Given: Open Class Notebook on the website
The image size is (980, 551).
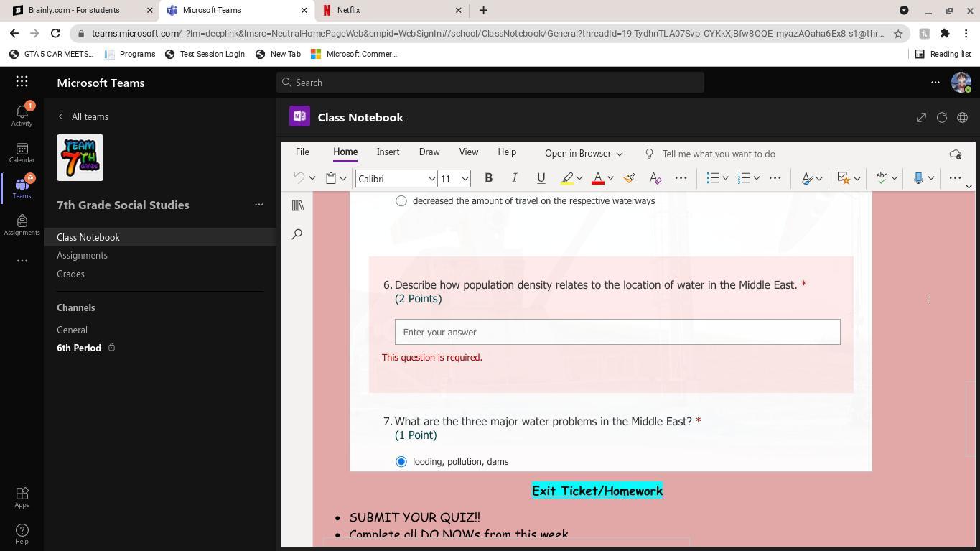Looking at the screenshot, I should (963, 117).
